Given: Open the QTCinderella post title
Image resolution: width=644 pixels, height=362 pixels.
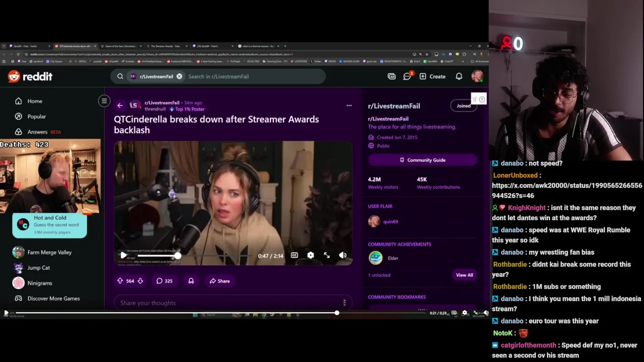Looking at the screenshot, I should (x=216, y=124).
